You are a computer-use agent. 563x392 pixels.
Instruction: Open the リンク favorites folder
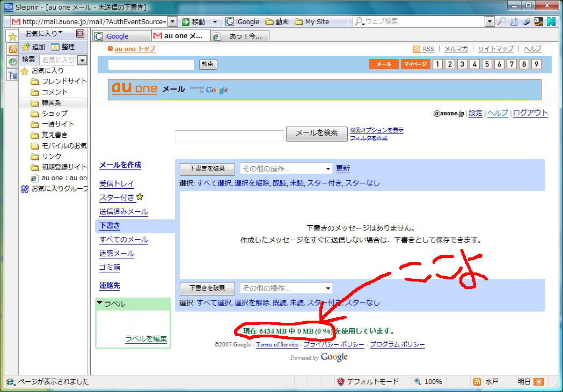(x=46, y=157)
